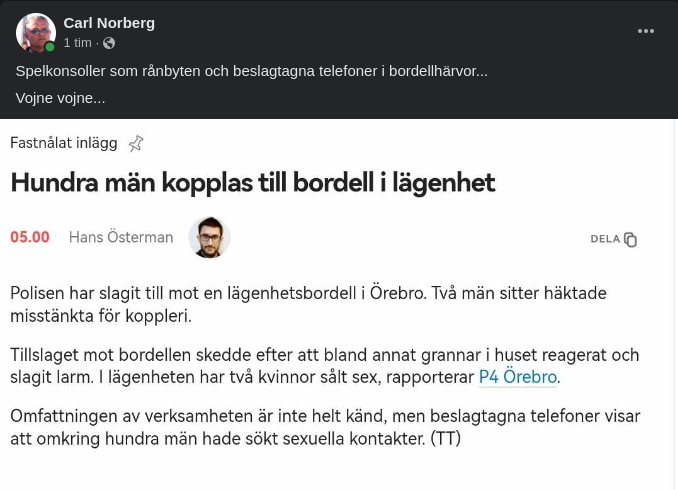Image resolution: width=678 pixels, height=490 pixels.
Task: Click the paragraph starting "Tillslaget mot bordellen"
Action: [x=324, y=366]
